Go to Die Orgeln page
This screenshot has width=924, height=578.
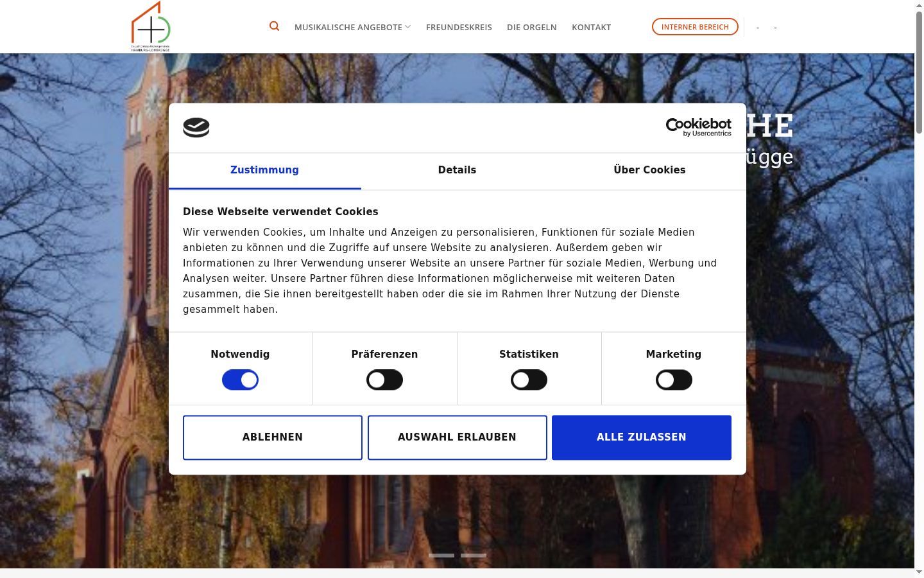(x=532, y=27)
